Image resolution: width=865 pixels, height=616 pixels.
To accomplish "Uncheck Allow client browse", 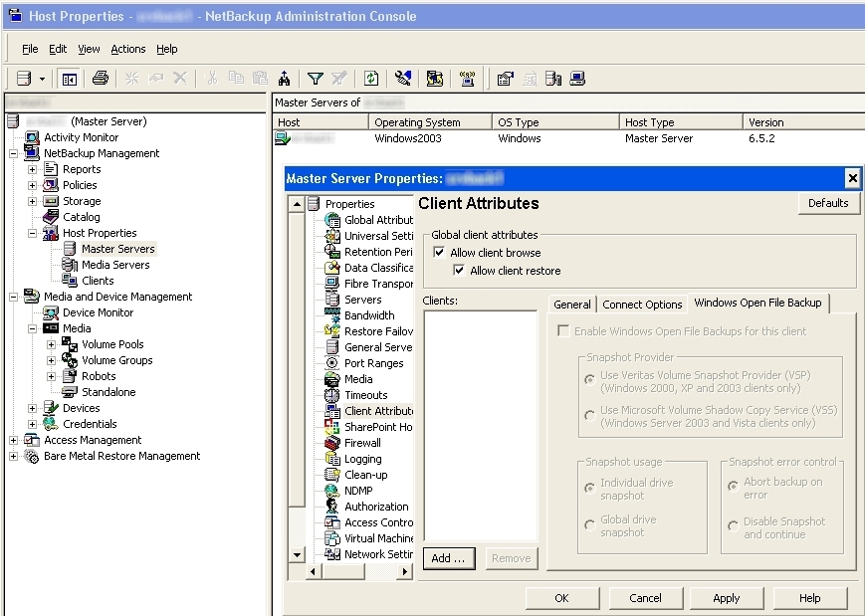I will (439, 252).
